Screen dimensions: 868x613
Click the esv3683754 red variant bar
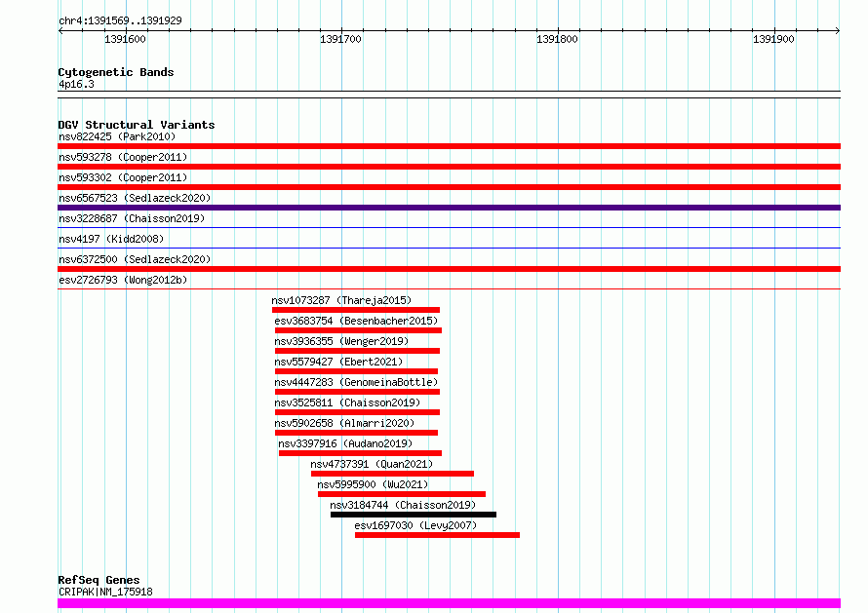tap(358, 330)
